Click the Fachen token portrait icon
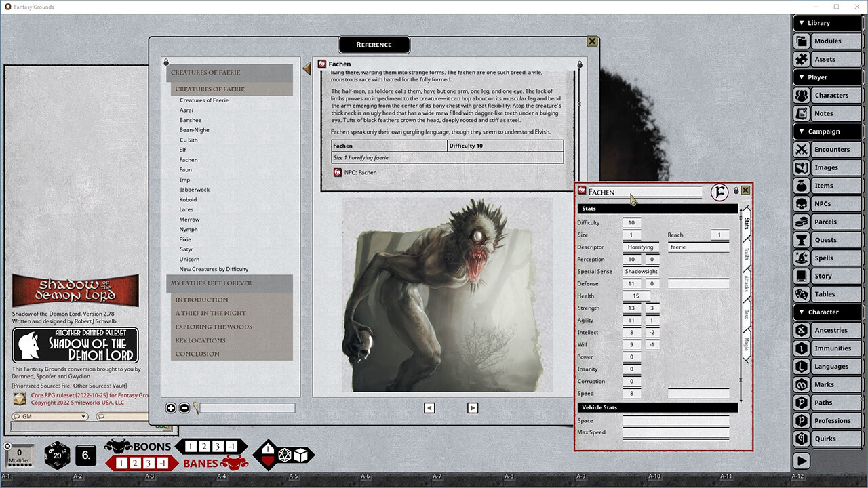868x488 pixels. pyautogui.click(x=719, y=192)
